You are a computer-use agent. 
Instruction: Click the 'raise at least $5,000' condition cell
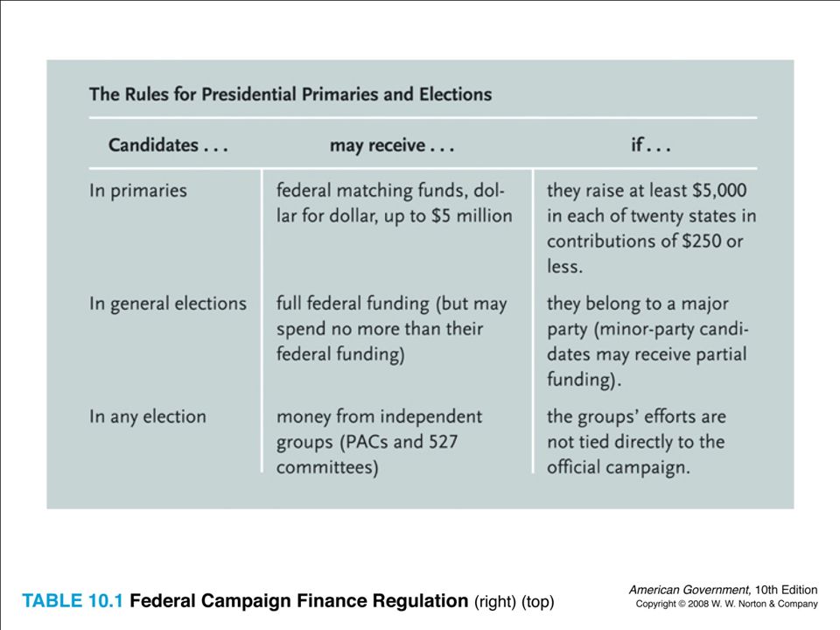(651, 228)
